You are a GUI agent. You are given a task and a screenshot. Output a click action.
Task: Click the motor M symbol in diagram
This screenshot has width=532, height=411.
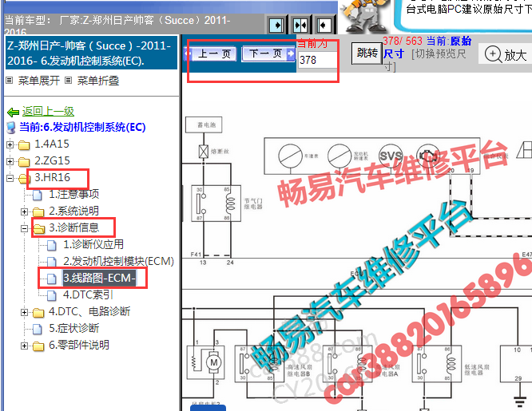click(214, 362)
